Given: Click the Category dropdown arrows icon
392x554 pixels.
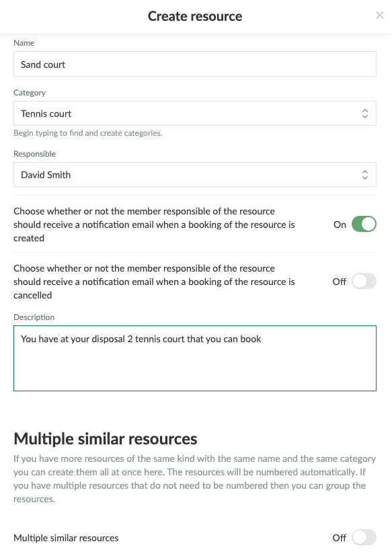Looking at the screenshot, I should point(365,114).
